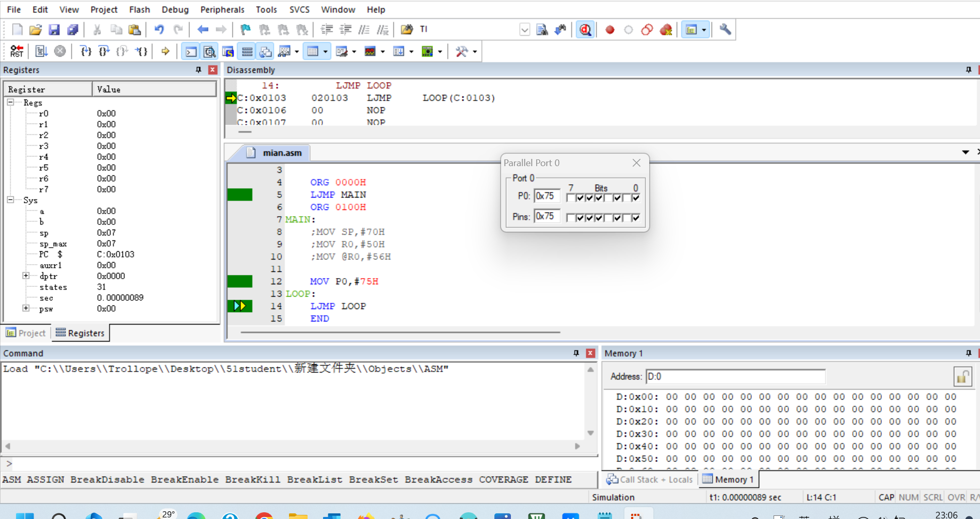Viewport: 980px width, 519px height.
Task: Click the Start/Stop Debug Session icon
Action: (585, 29)
